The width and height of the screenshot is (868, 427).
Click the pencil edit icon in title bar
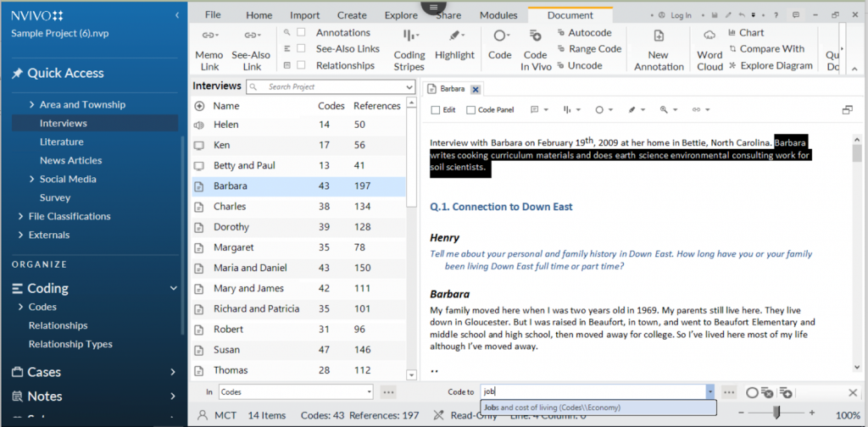pos(728,15)
